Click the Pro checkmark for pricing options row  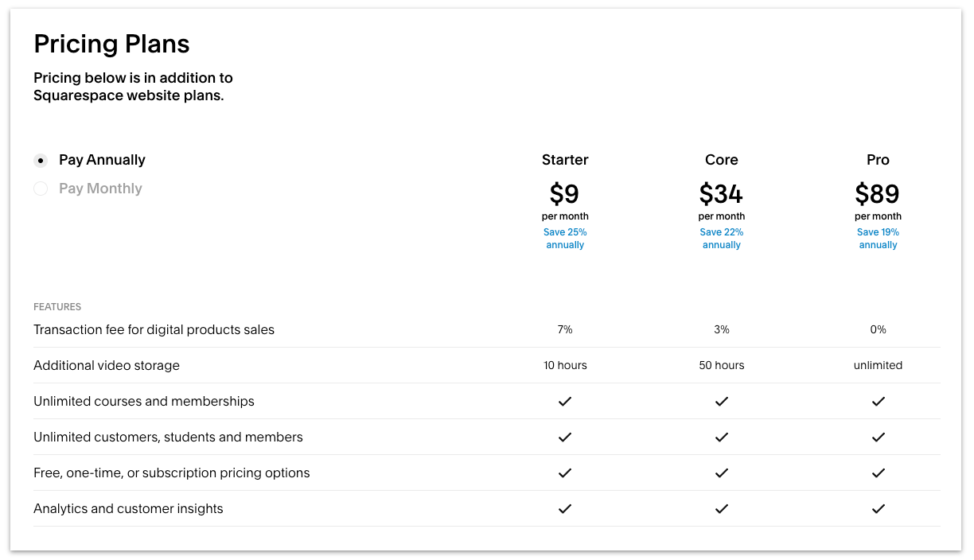pos(878,472)
